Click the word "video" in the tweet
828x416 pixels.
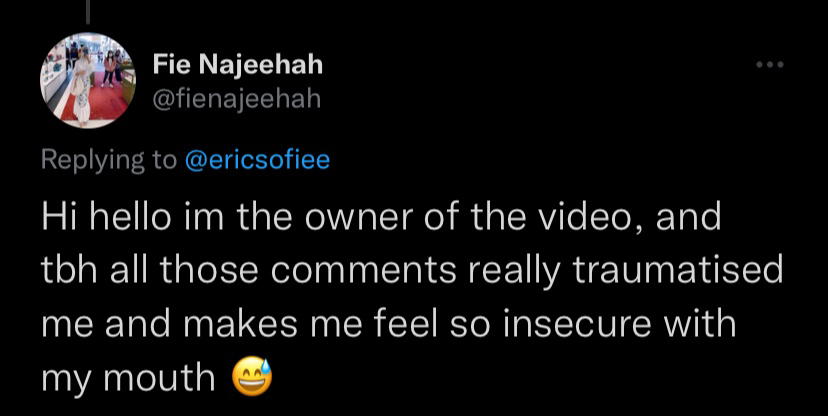[588, 217]
